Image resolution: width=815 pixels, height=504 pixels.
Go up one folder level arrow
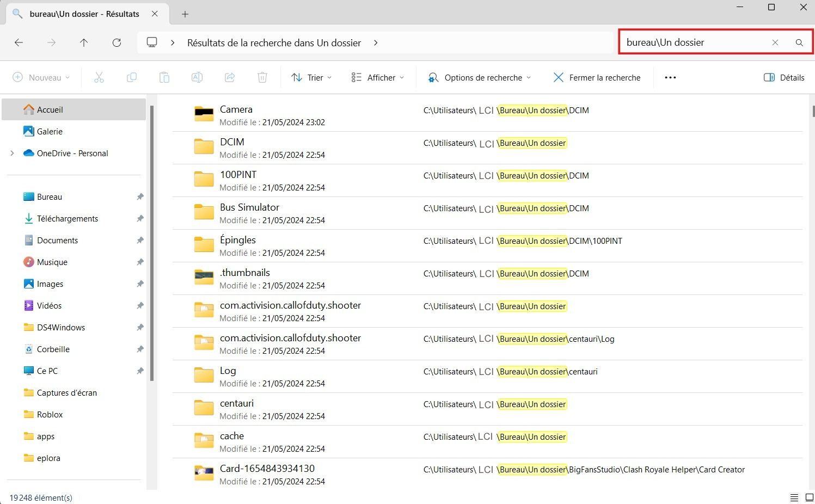(x=84, y=42)
